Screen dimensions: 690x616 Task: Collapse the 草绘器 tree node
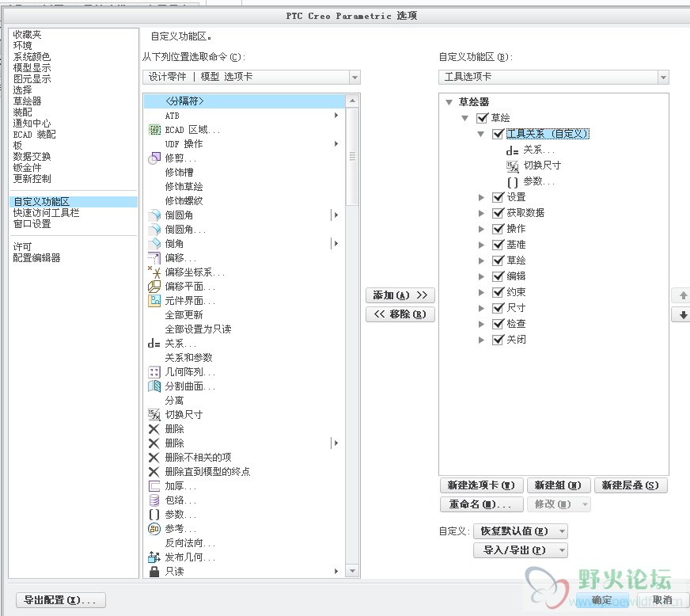[x=449, y=102]
